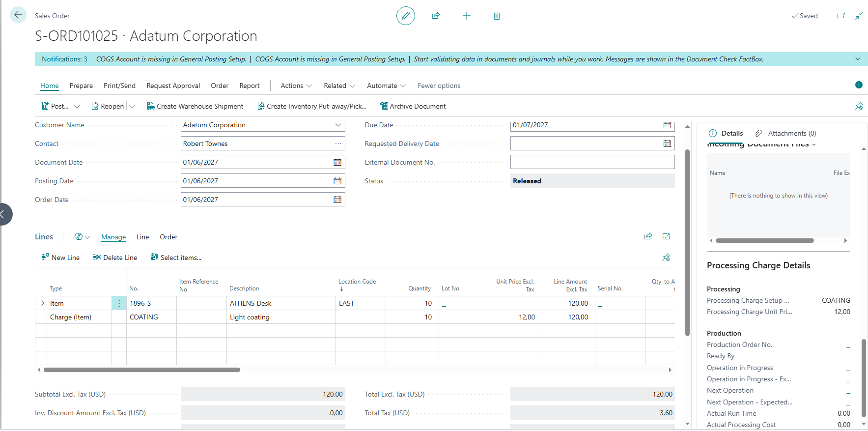Open the Related dropdown menu
This screenshot has width=868, height=431.
point(339,86)
